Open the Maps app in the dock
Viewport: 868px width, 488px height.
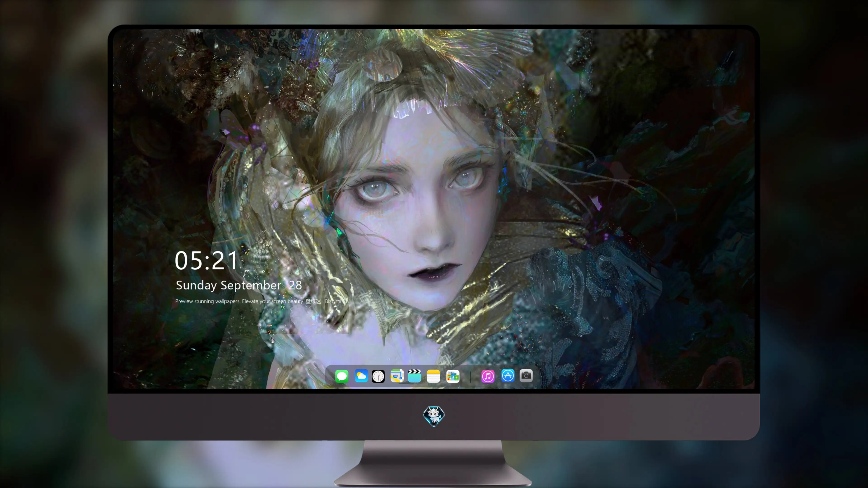click(x=397, y=376)
